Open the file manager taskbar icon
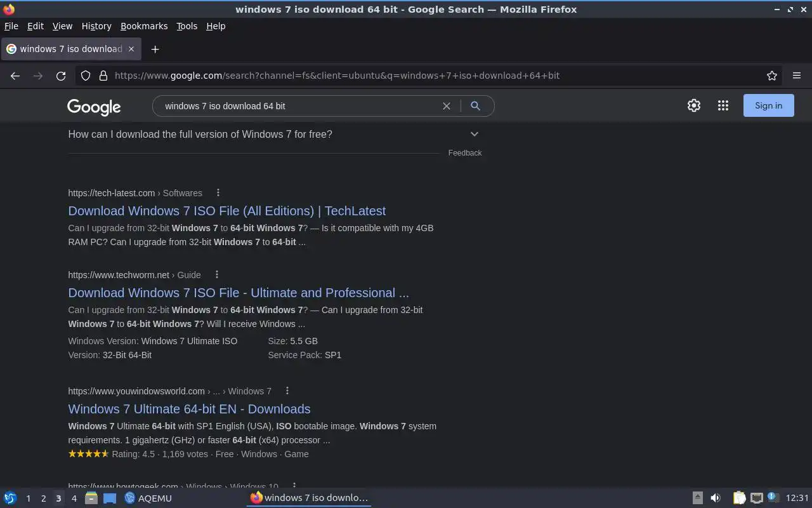 click(91, 498)
